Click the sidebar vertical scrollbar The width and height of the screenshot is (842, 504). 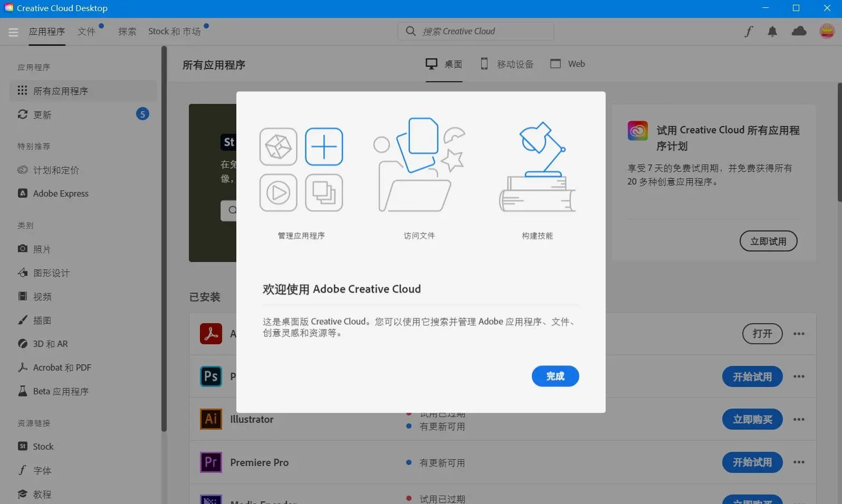pyautogui.click(x=164, y=239)
